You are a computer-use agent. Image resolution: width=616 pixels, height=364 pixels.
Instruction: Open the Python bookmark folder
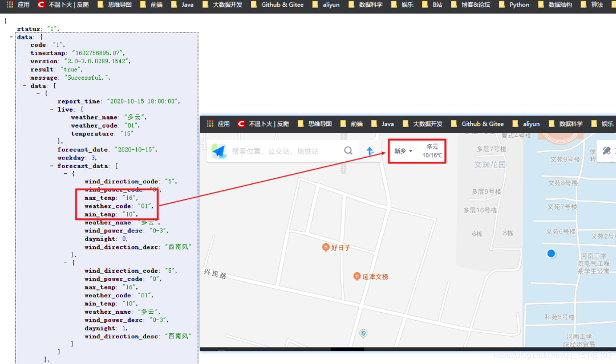coord(514,5)
